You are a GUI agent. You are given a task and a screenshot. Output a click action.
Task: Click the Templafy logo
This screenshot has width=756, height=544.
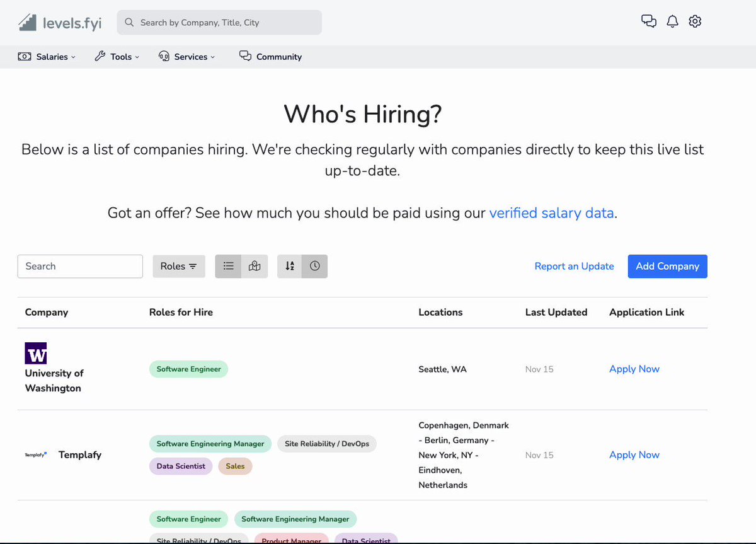36,454
